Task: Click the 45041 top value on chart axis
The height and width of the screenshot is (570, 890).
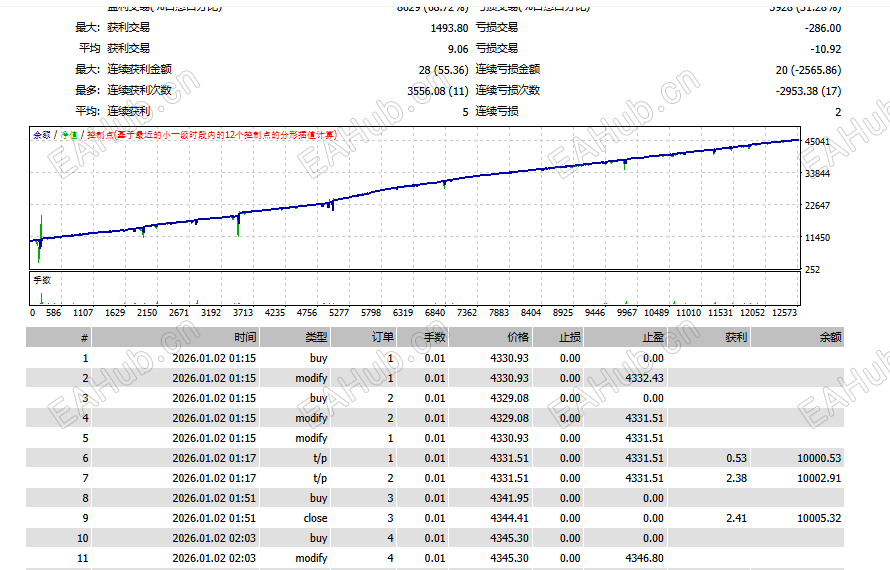Action: click(x=817, y=141)
